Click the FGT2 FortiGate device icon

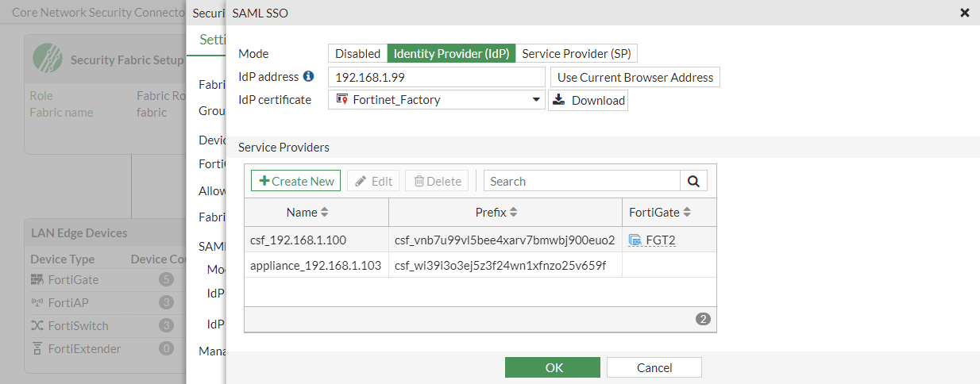(x=635, y=240)
